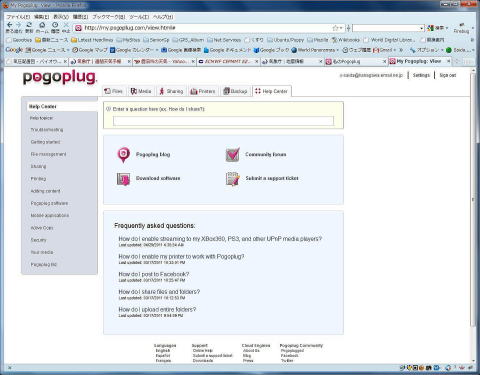The width and height of the screenshot is (480, 375).
Task: Click the Download software icon
Action: 123,179
